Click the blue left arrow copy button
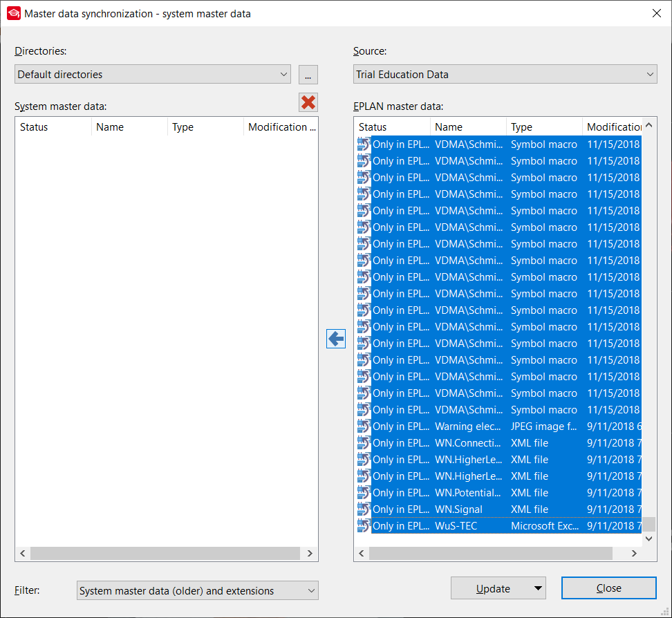Screen dimensions: 672x618 pyautogui.click(x=336, y=339)
